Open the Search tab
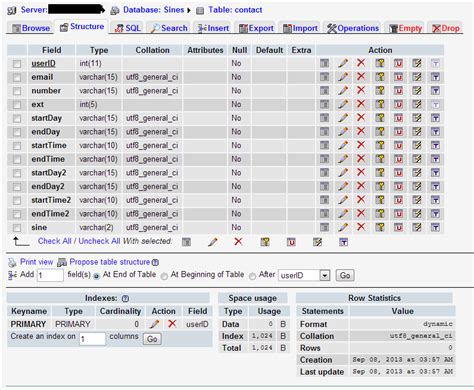This screenshot has width=474, height=390. pos(169,28)
